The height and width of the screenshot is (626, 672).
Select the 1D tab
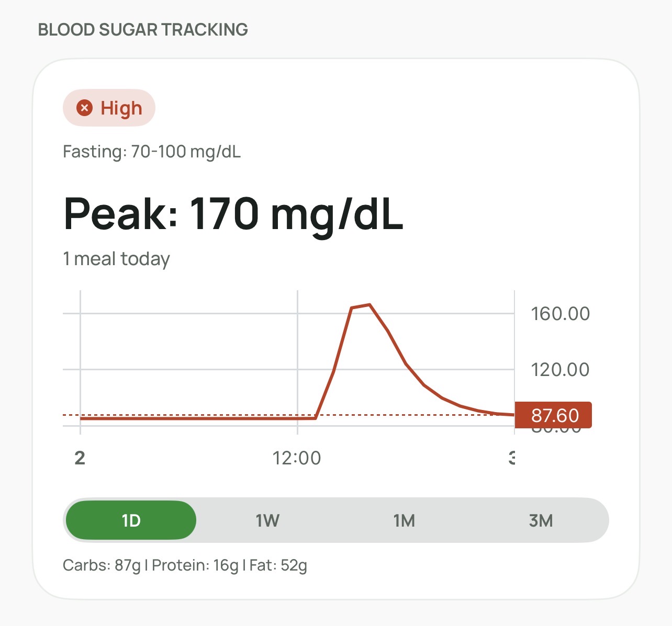coord(130,520)
